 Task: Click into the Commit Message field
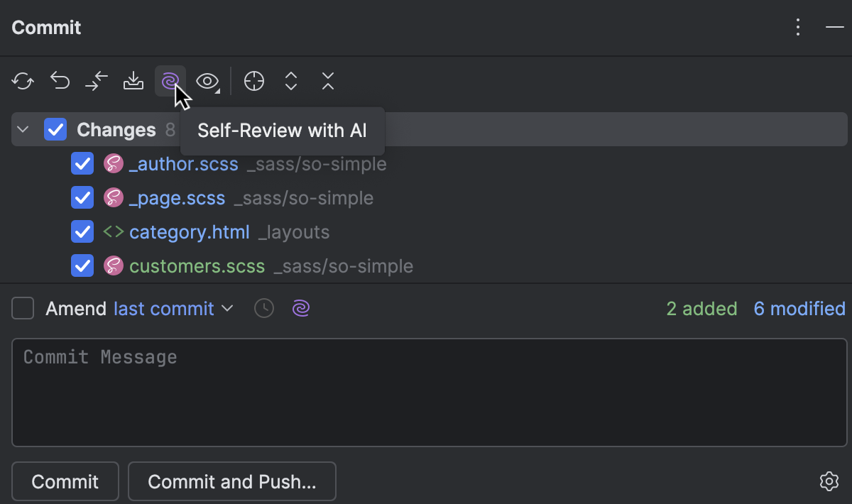tap(429, 393)
